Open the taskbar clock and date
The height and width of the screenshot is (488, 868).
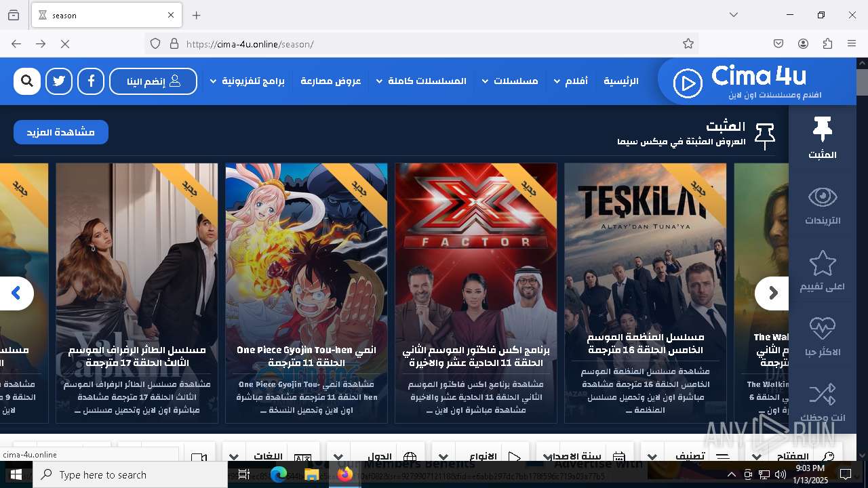click(x=810, y=474)
